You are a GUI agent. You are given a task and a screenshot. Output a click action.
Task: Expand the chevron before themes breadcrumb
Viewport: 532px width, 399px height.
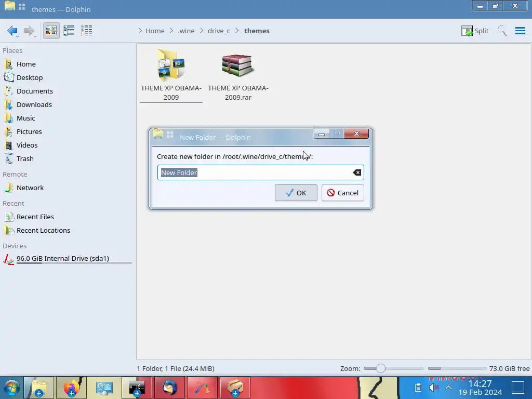coord(237,31)
